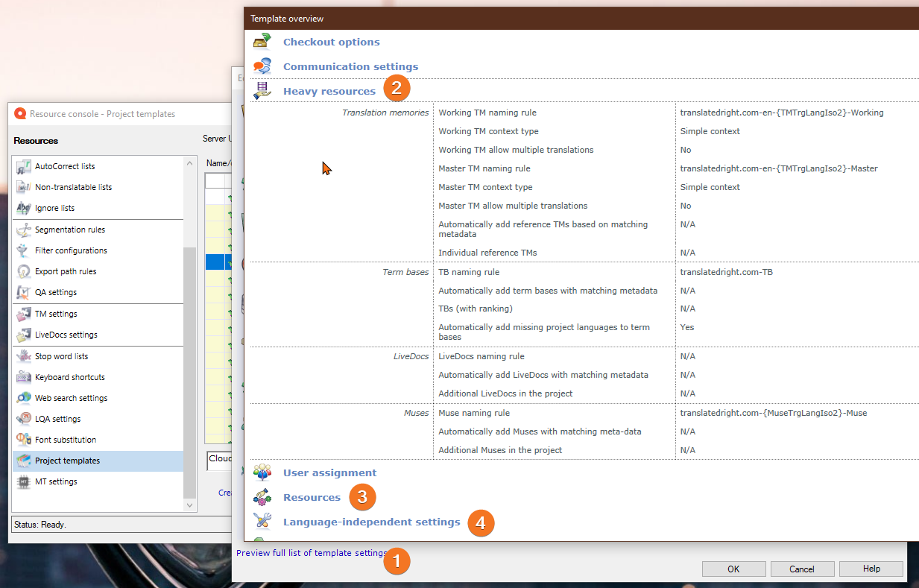Click the Language-independent settings wrench icon
The width and height of the screenshot is (919, 588).
coord(262,522)
